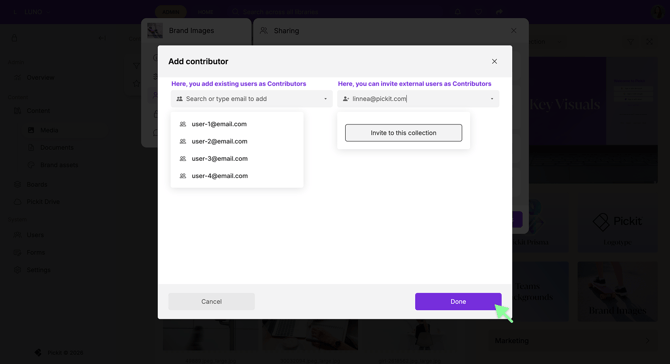Focus the existing users search field
This screenshot has height=364, width=670.
251,99
